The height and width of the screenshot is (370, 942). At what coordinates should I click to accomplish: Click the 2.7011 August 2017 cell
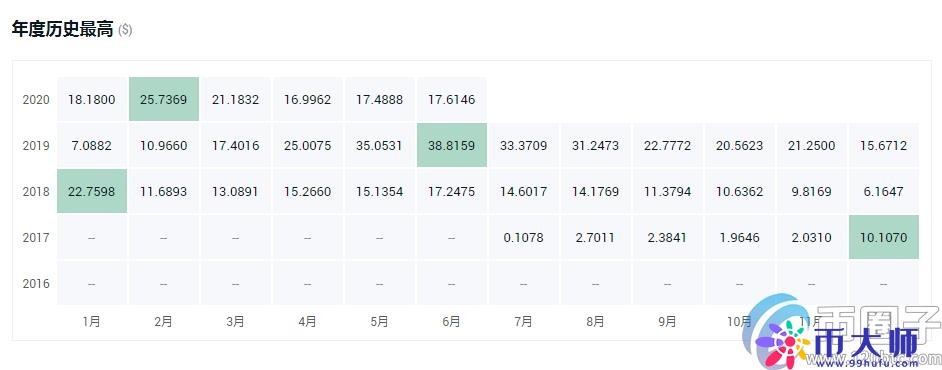595,237
